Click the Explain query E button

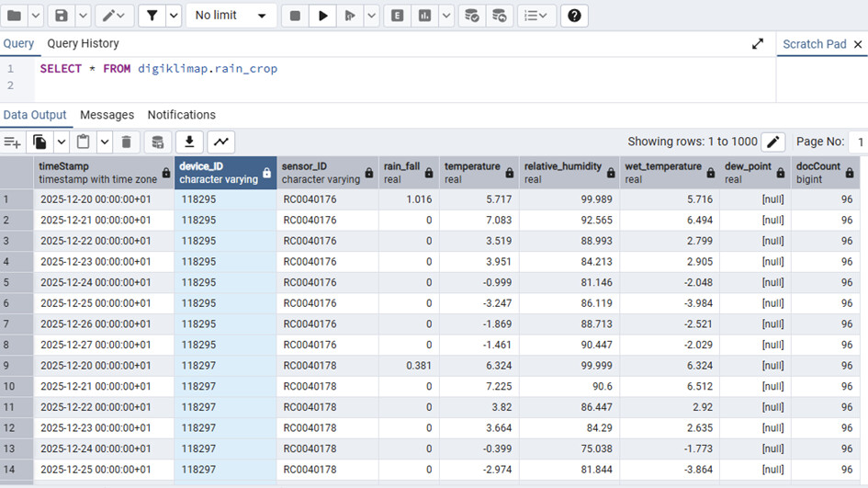click(x=397, y=16)
